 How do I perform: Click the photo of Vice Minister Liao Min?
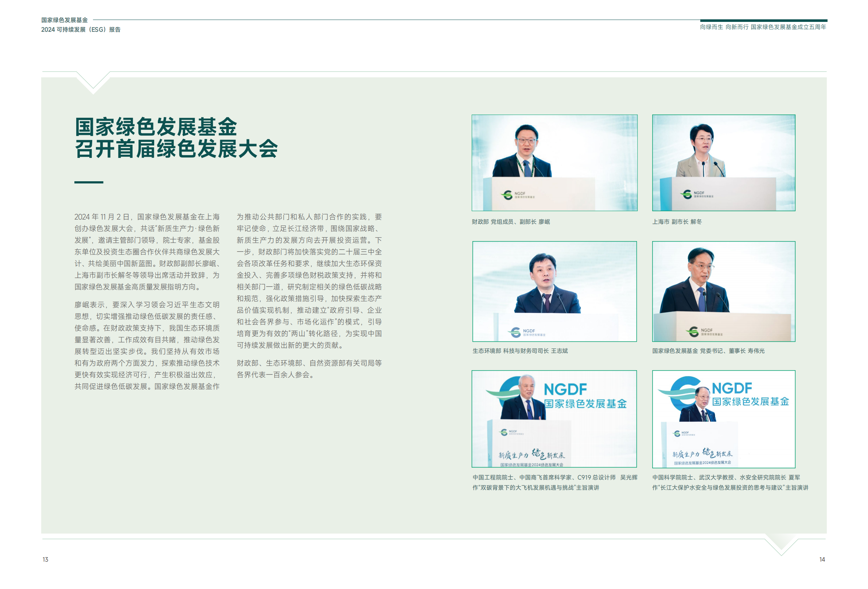click(554, 163)
